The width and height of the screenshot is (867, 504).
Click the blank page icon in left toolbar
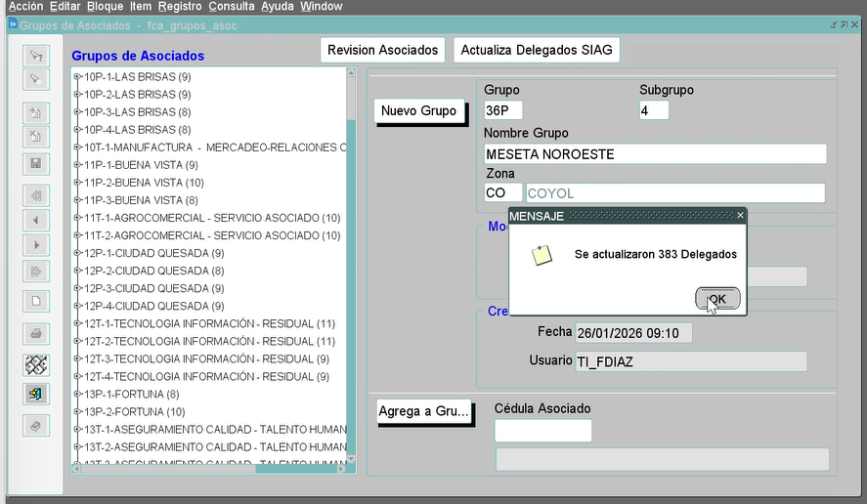36,301
